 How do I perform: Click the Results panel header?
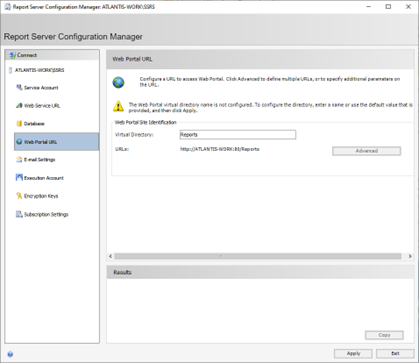pyautogui.click(x=260, y=272)
